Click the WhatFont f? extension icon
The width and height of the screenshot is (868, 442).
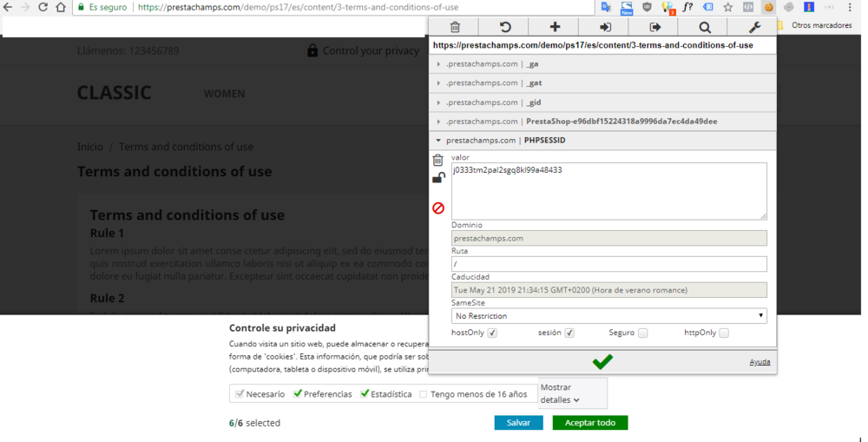click(x=687, y=7)
